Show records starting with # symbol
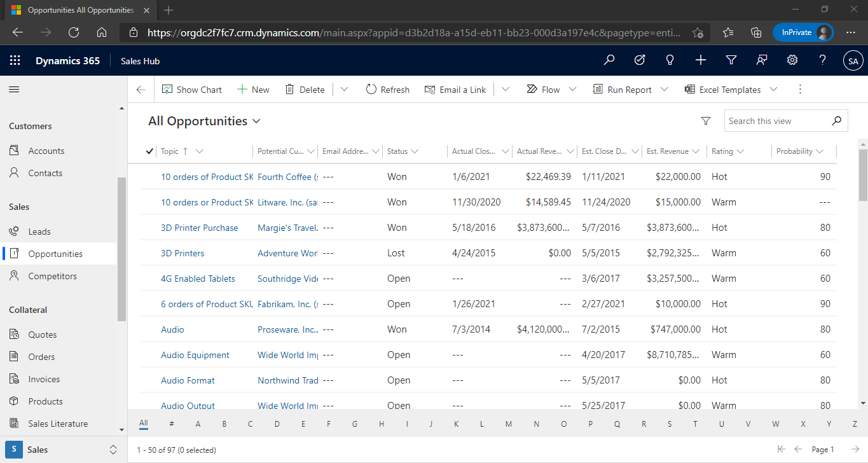This screenshot has width=868, height=463. pyautogui.click(x=172, y=424)
